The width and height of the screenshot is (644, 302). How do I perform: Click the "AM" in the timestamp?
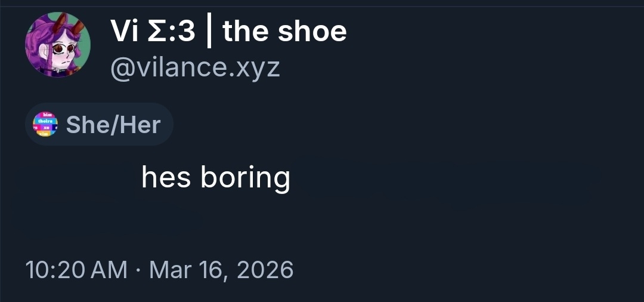110,270
